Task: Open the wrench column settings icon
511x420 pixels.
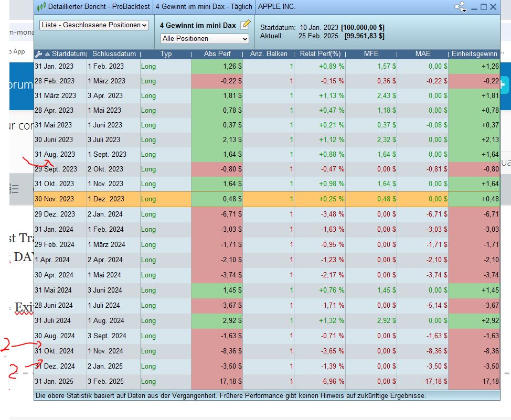Action: click(x=39, y=54)
